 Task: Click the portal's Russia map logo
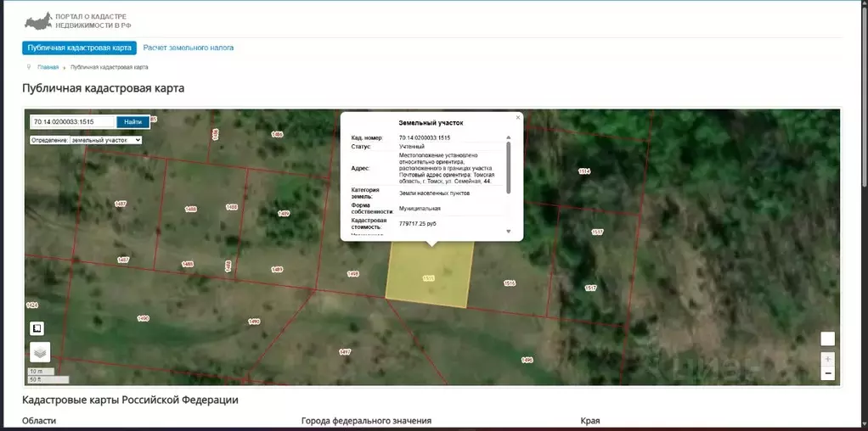37,20
